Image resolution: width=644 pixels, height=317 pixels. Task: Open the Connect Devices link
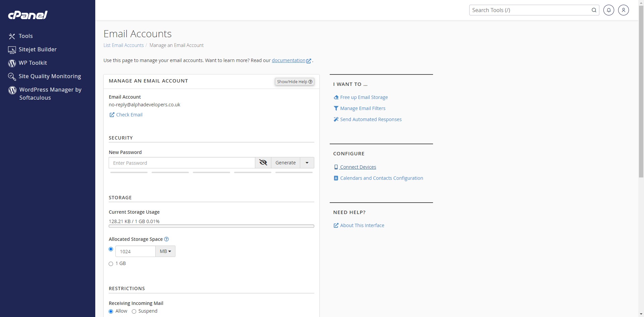click(x=358, y=167)
